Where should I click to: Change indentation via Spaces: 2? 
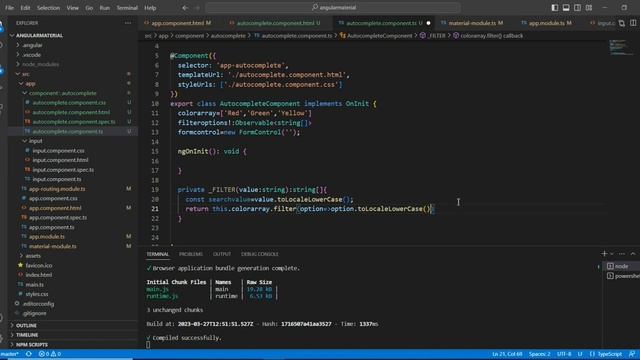tap(540, 354)
